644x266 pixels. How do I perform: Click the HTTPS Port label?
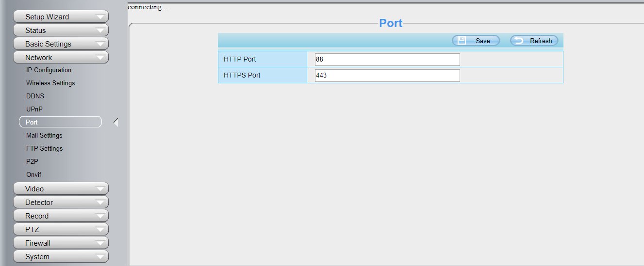(x=242, y=76)
